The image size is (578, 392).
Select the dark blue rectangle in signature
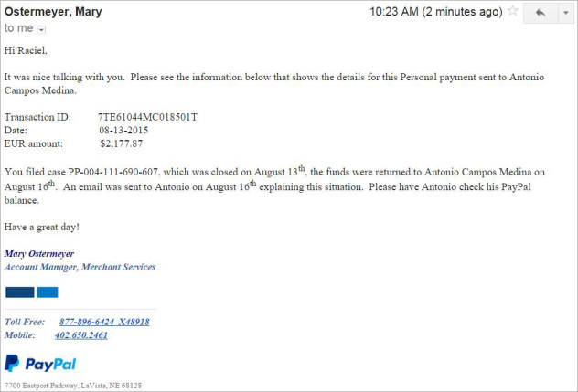(20, 292)
